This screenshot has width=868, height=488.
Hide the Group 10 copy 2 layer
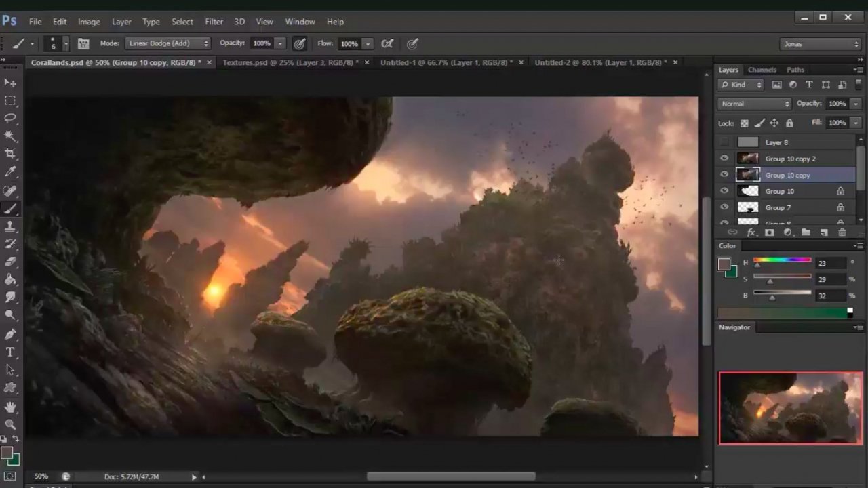(x=724, y=158)
